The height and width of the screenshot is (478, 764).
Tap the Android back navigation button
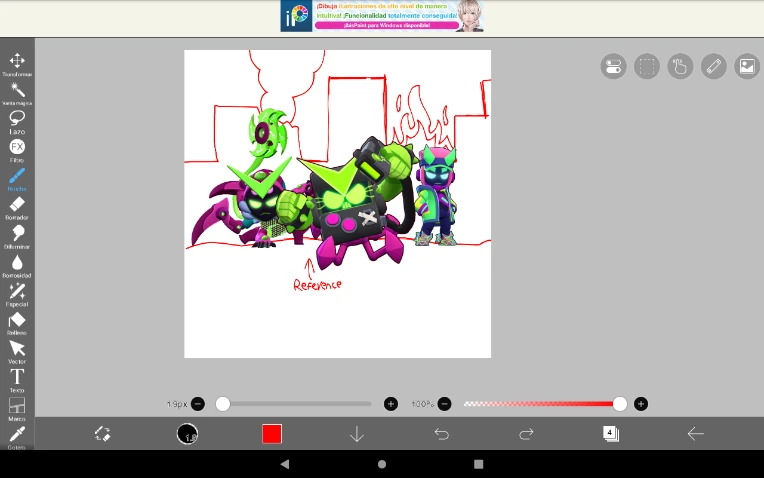tap(285, 464)
